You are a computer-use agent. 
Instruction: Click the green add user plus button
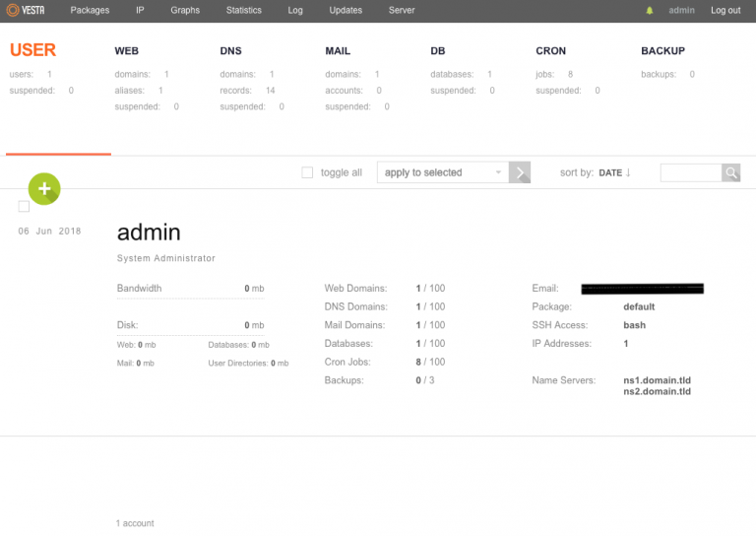44,188
